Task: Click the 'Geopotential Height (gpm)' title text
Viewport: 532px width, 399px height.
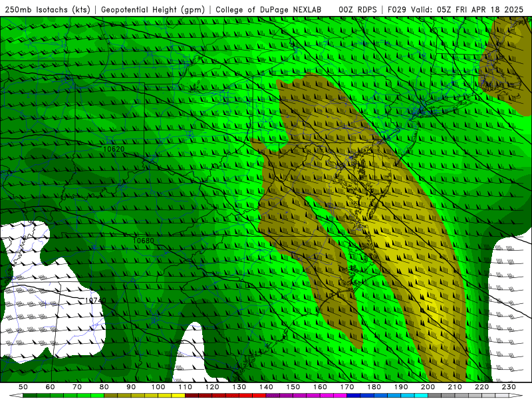Action: (153, 9)
